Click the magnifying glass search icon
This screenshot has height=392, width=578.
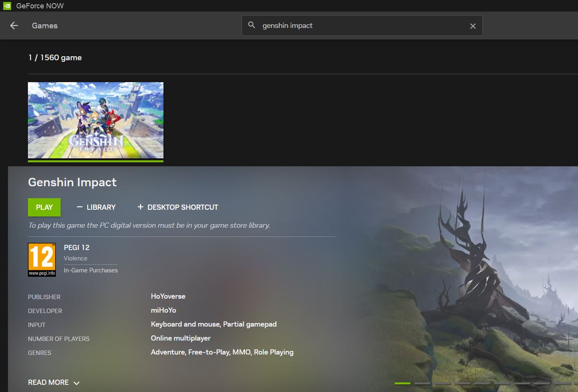click(252, 25)
